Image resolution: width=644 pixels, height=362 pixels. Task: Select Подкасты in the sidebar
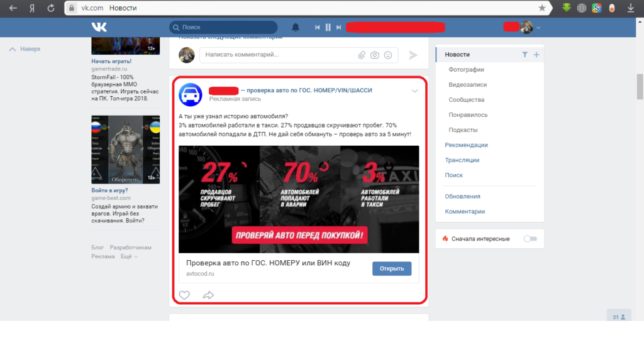[x=463, y=130]
